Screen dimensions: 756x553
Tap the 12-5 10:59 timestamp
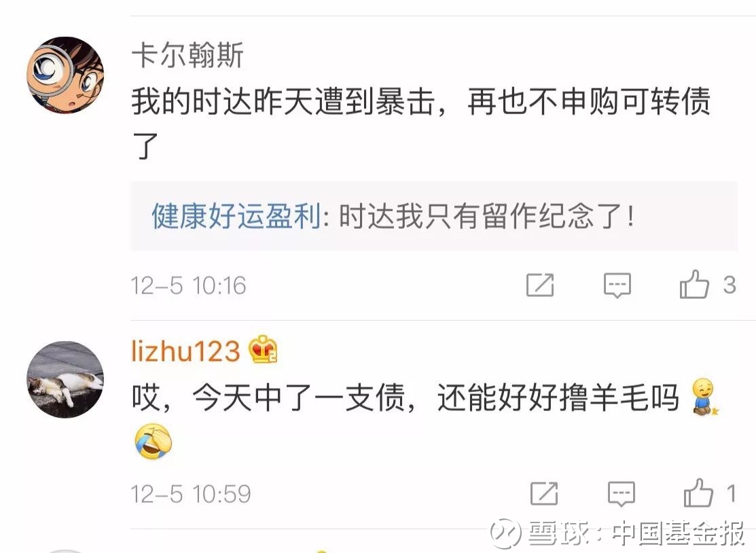191,494
